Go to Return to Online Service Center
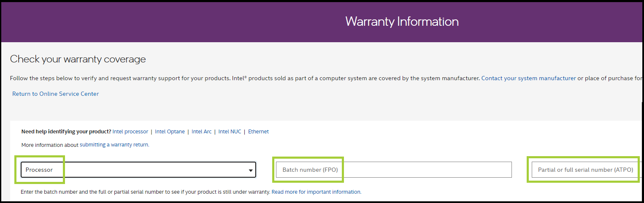Screen dimensions: 644x203 [55, 94]
